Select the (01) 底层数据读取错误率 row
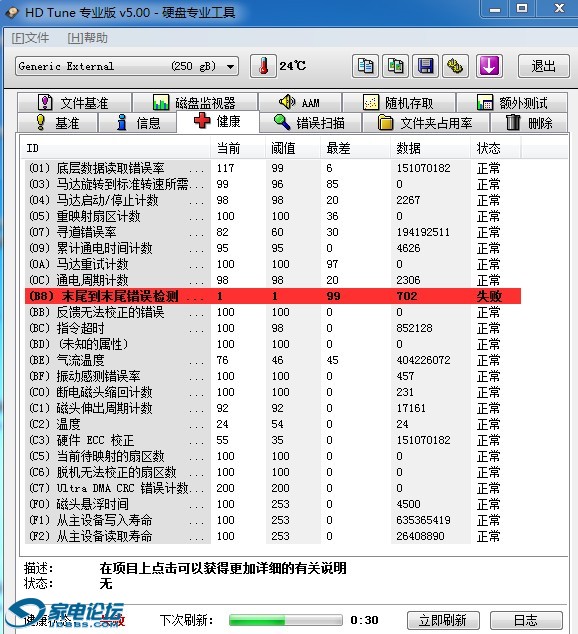 click(273, 168)
